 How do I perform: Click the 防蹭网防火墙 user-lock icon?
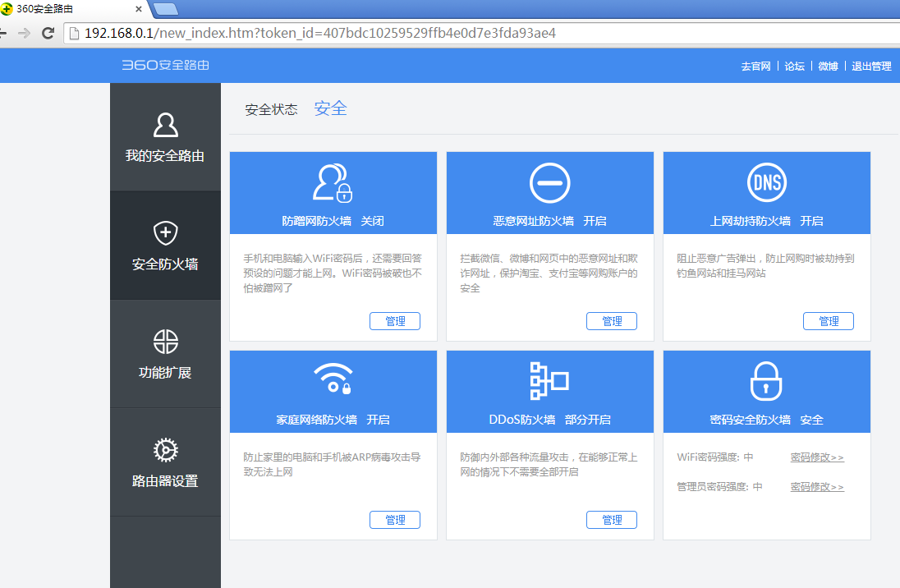point(333,183)
